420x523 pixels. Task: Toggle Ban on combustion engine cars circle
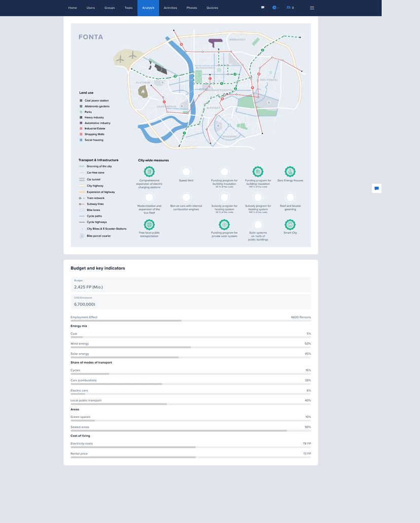point(186,197)
